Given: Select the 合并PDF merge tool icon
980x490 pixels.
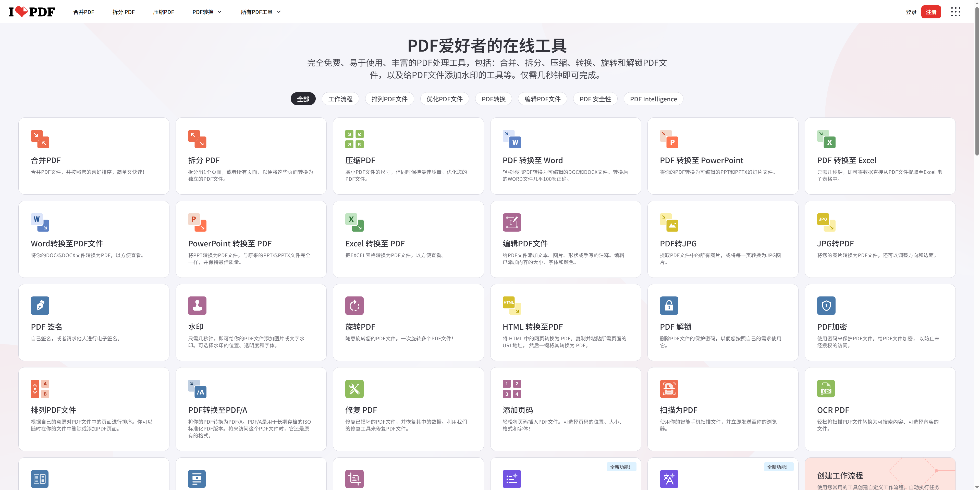Looking at the screenshot, I should point(40,139).
